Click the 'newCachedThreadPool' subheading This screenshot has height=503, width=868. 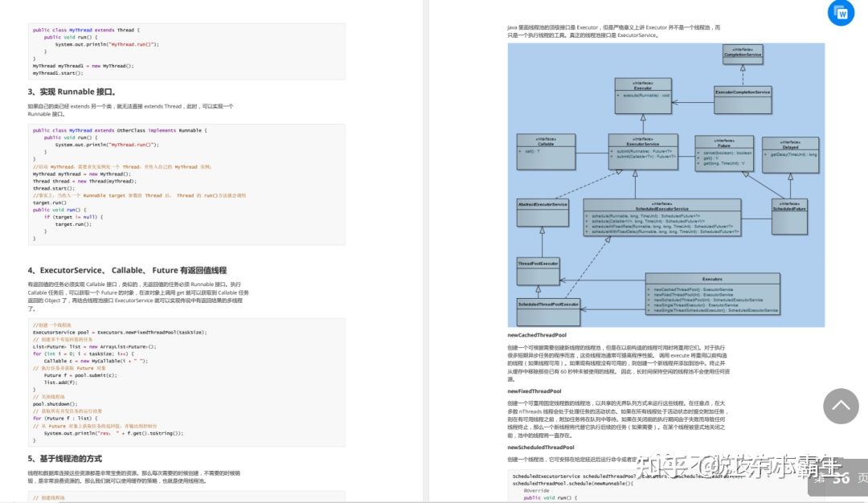(x=536, y=335)
